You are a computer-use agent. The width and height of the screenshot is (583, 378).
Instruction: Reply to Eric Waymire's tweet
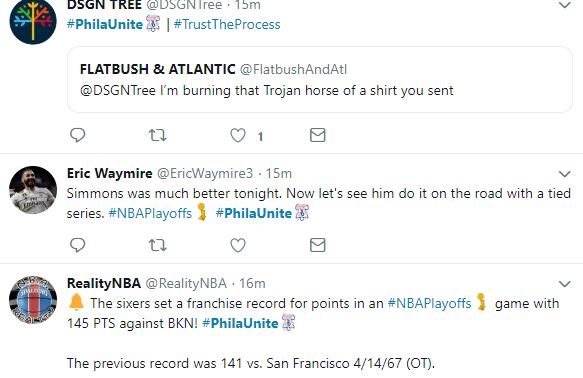coord(78,245)
